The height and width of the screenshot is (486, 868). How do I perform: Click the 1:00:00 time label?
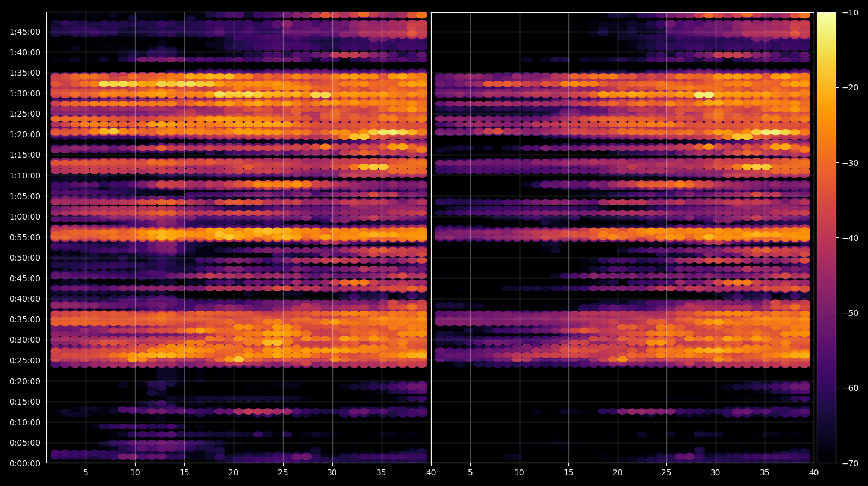click(25, 217)
